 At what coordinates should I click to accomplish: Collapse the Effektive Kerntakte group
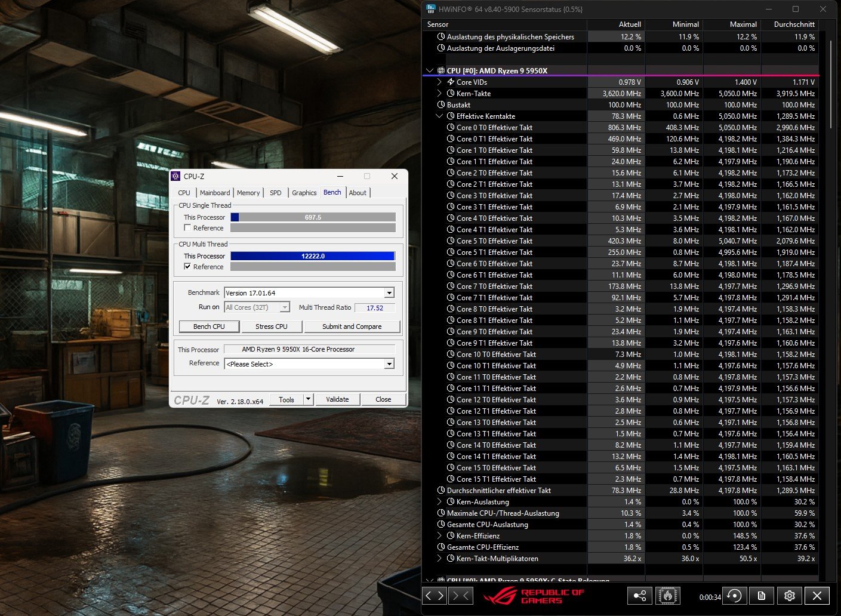[x=440, y=116]
